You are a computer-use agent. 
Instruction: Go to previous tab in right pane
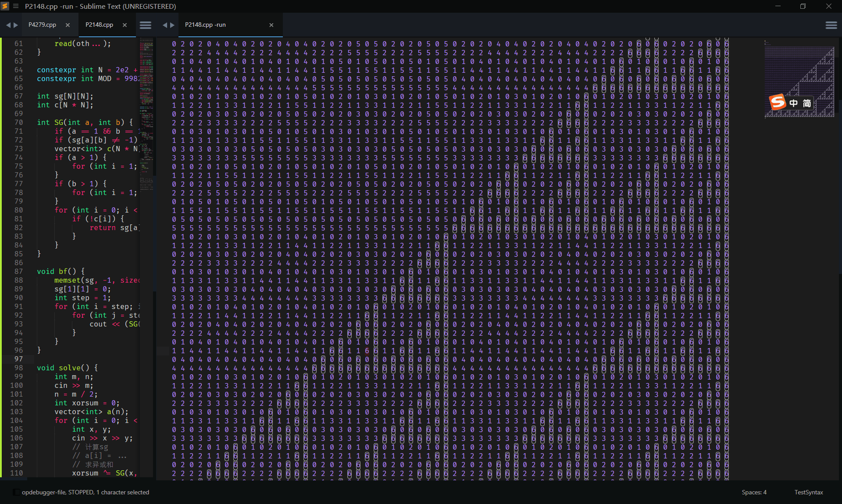[165, 25]
